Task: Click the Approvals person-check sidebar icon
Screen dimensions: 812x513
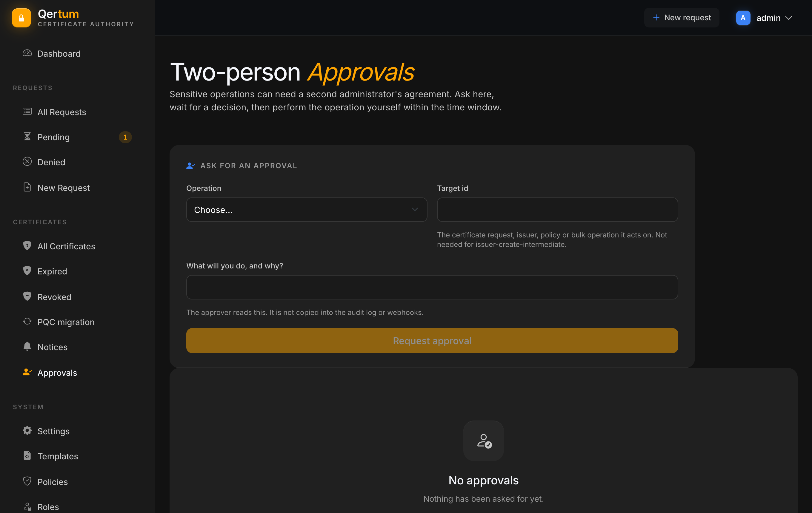Action: pyautogui.click(x=27, y=372)
